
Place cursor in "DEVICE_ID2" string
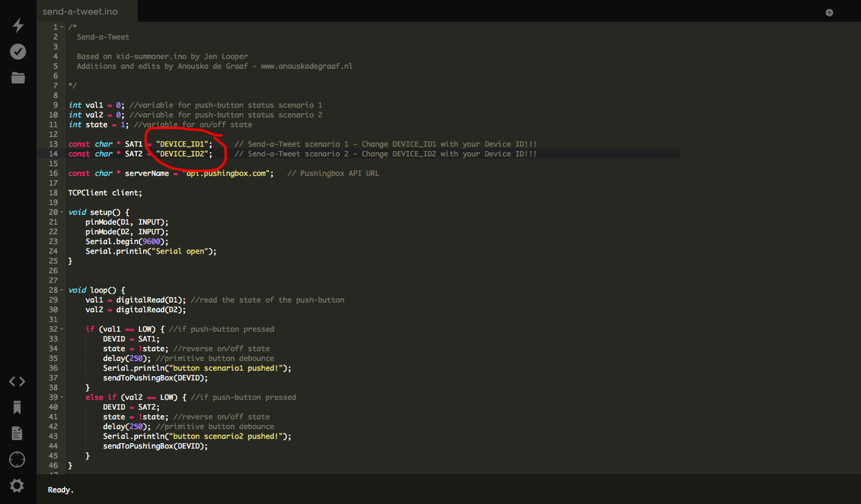pyautogui.click(x=183, y=154)
